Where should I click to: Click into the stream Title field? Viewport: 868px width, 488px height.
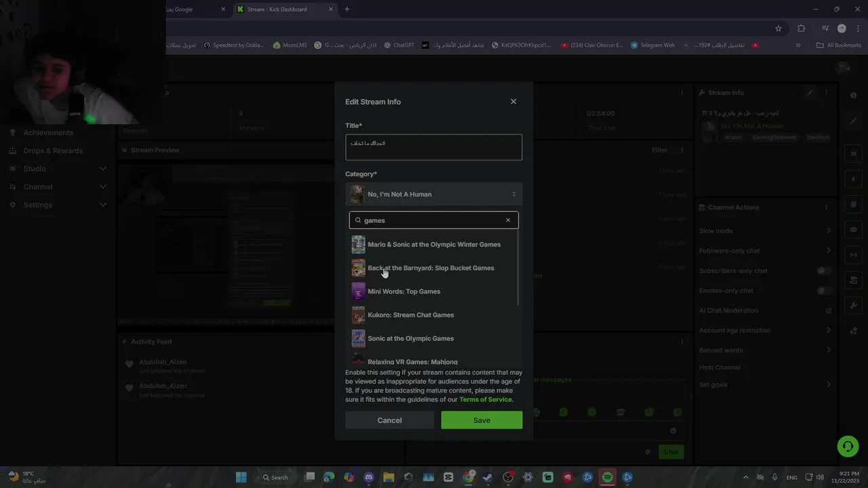(434, 147)
